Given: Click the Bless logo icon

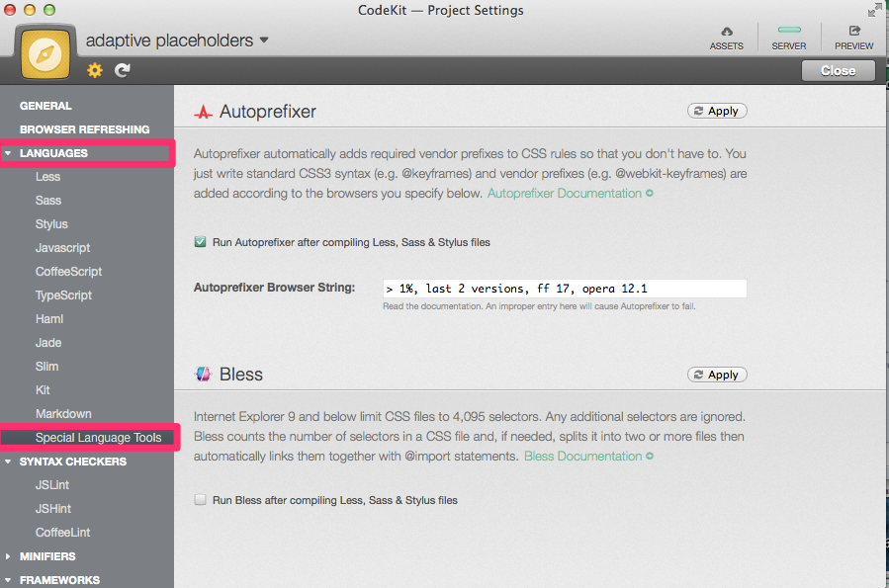Looking at the screenshot, I should click(x=204, y=375).
